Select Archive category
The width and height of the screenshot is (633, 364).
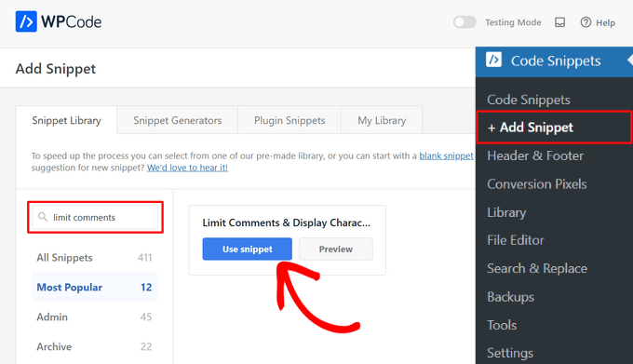(94, 346)
